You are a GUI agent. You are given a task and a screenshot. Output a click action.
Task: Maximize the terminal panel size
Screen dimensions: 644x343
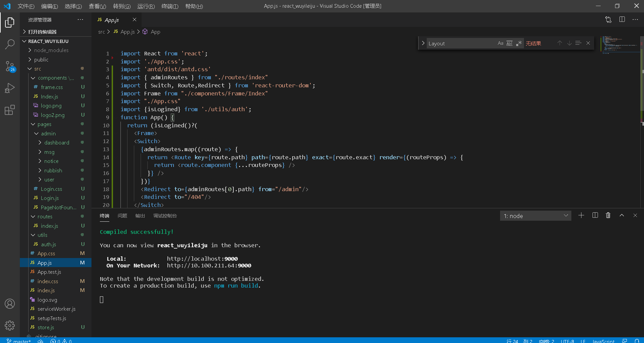click(x=622, y=215)
